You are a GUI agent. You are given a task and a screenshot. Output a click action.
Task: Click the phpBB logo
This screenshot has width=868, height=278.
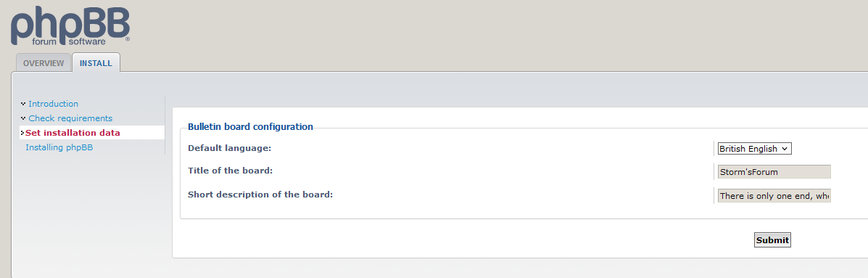[x=70, y=26]
